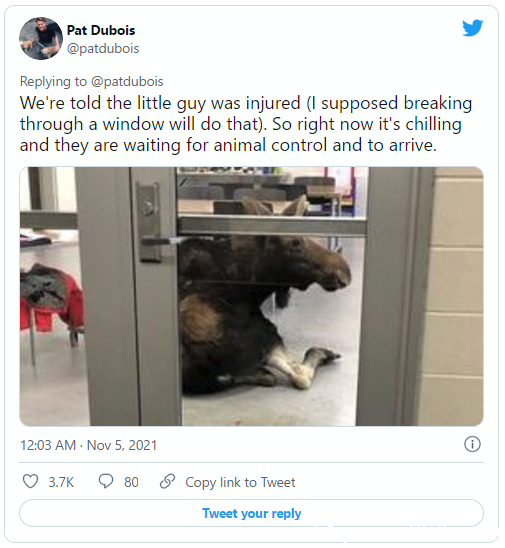The width and height of the screenshot is (505, 548).
Task: Open the Twitter info circle icon
Action: [x=472, y=444]
